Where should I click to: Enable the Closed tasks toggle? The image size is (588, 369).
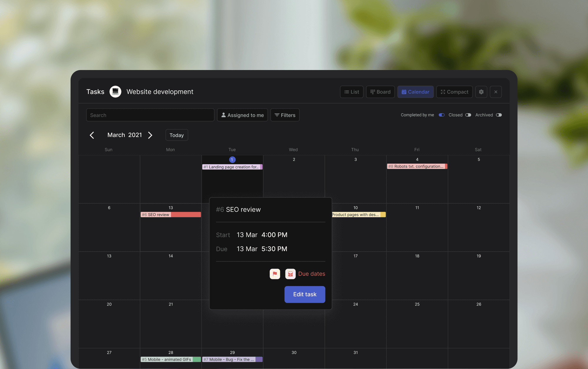[x=468, y=115]
